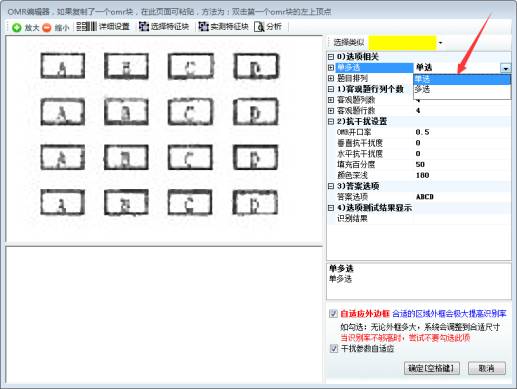The image size is (517, 389).
Task: Select the first row D option box
Action: (256, 66)
